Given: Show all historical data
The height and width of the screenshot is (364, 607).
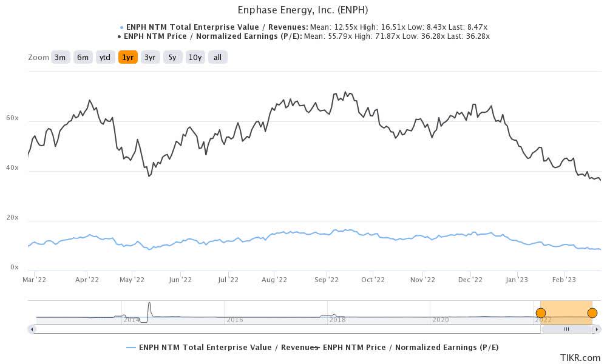Looking at the screenshot, I should 217,57.
